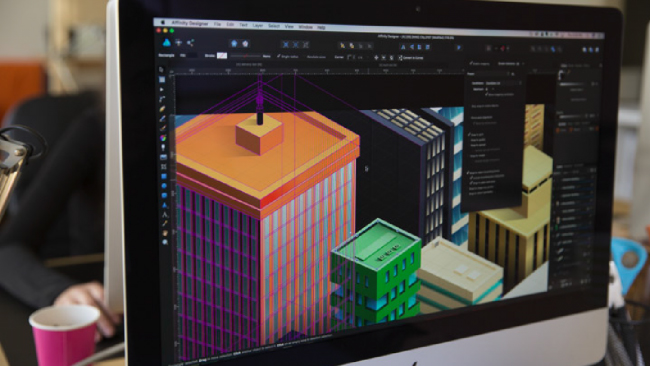
Task: Toggle Snap to grid option
Action: tap(476, 134)
